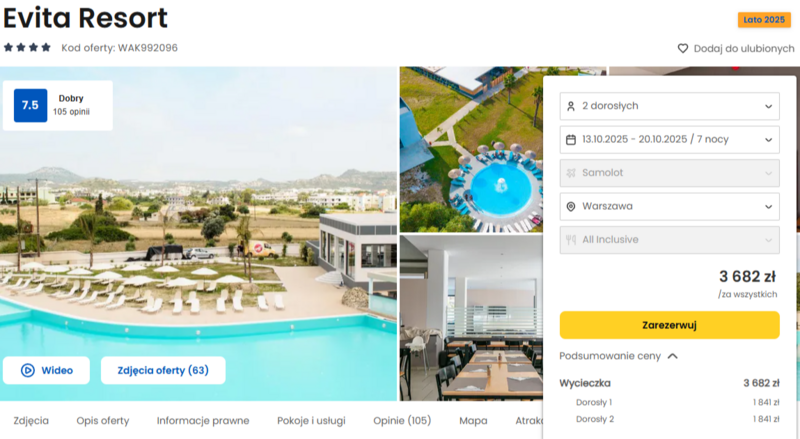Click the 7.5 Dobry rating badge
Image resolution: width=800 pixels, height=439 pixels.
click(x=58, y=105)
